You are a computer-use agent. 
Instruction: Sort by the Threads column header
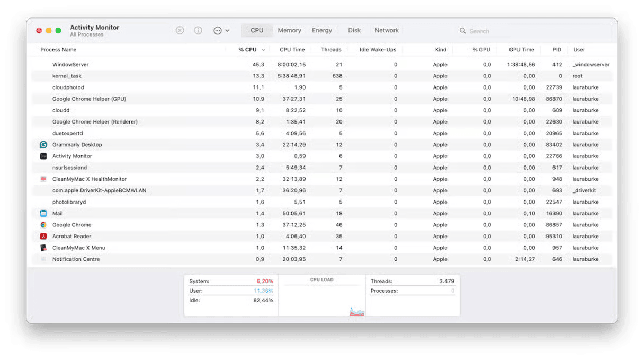(331, 50)
